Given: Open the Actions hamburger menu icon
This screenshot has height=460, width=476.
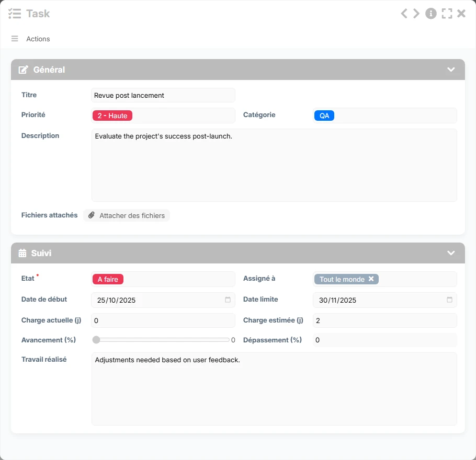Looking at the screenshot, I should coord(15,39).
